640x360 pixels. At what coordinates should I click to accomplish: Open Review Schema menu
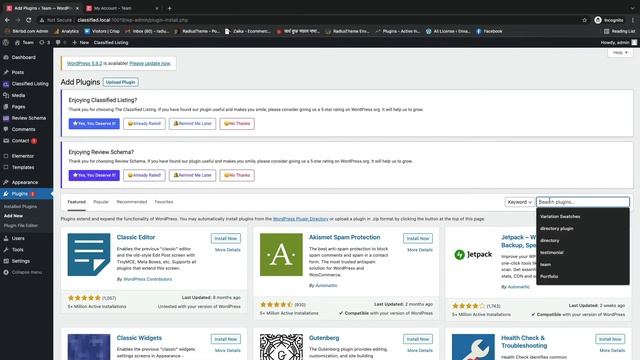point(29,118)
